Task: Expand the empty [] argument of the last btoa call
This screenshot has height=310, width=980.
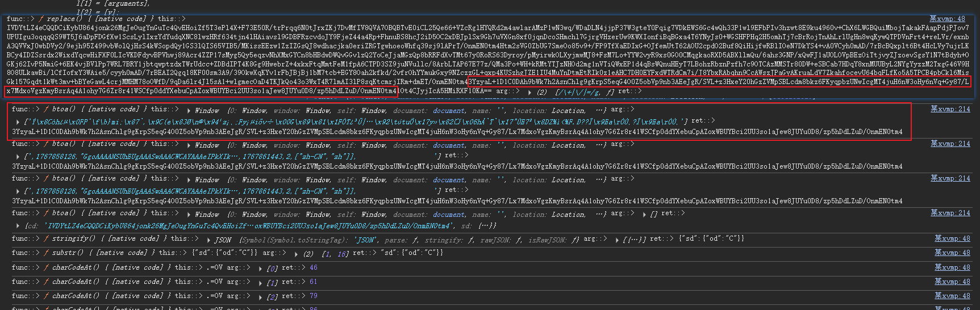Action: (644, 214)
